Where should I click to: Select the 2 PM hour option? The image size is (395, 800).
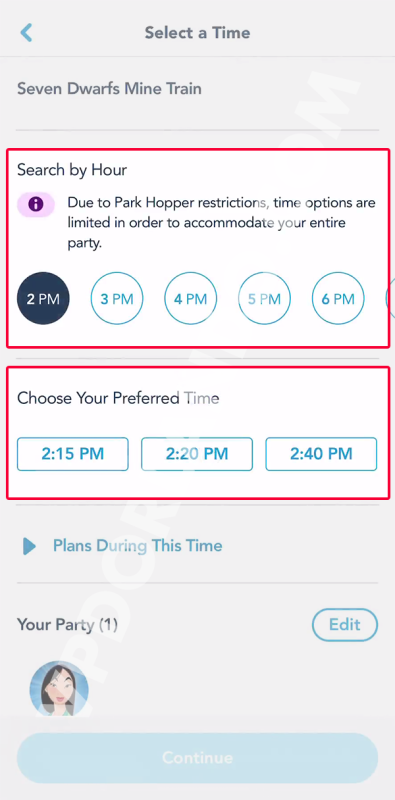point(43,298)
